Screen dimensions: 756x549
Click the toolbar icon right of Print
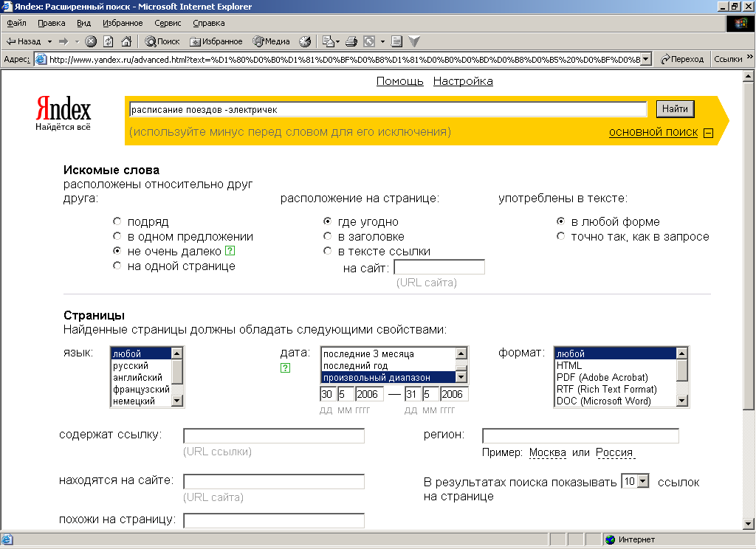pyautogui.click(x=369, y=41)
